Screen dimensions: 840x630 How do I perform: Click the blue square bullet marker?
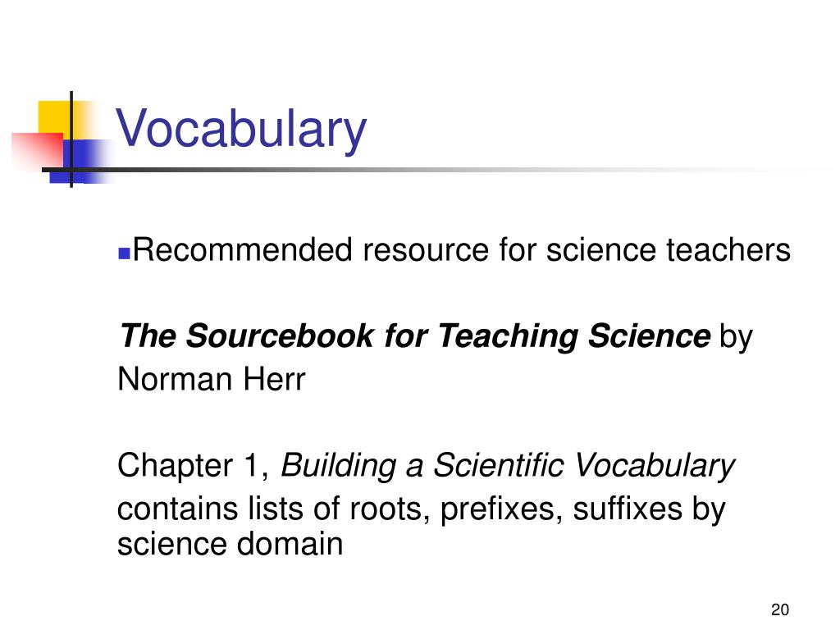(125, 253)
